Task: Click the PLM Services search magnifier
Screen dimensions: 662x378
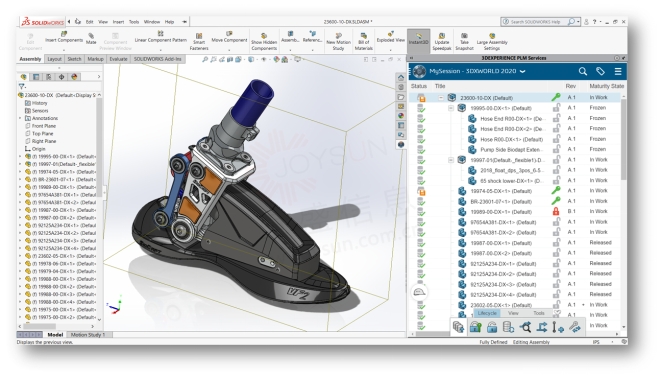Action: click(x=583, y=71)
